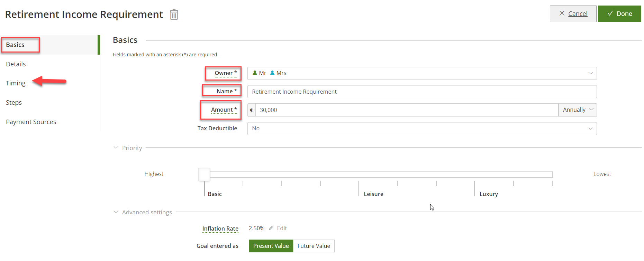Click the priority slider handle

pyautogui.click(x=205, y=174)
